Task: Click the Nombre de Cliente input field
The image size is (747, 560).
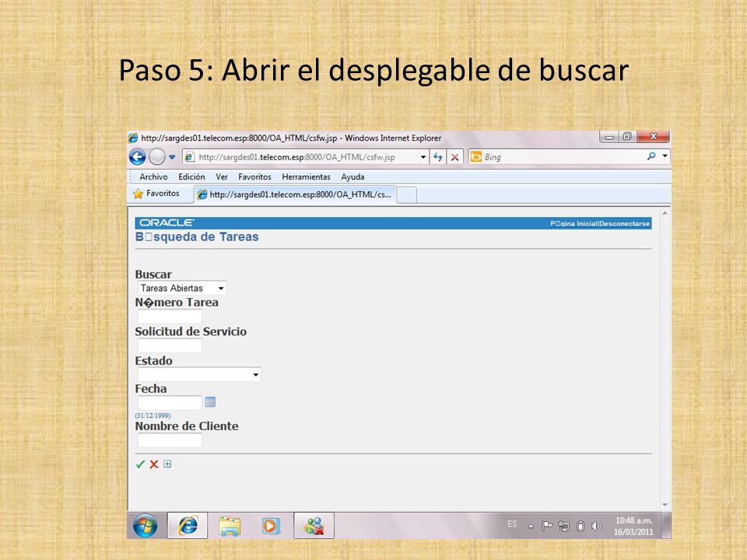Action: [170, 440]
